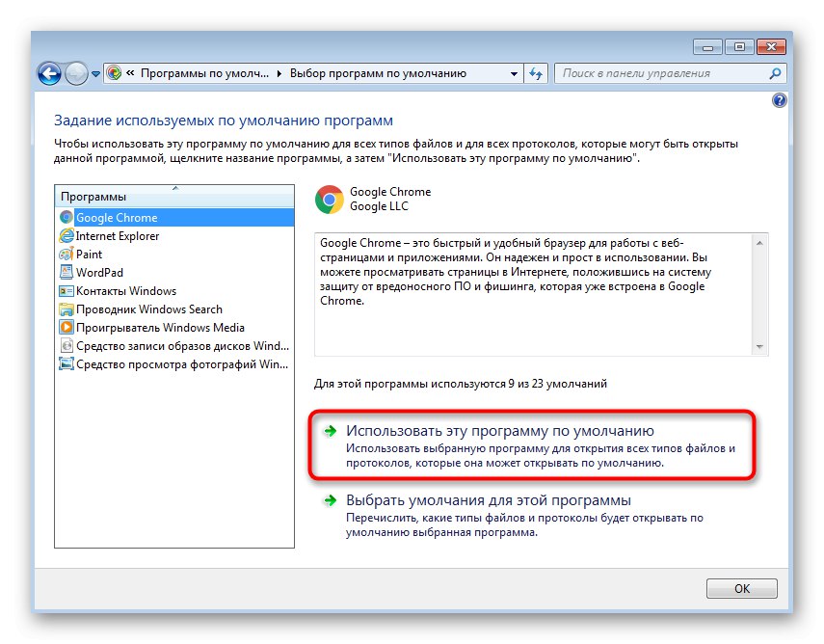Expand the breadcrumb overflow double-chevron
The width and height of the screenshot is (824, 644).
[x=130, y=73]
